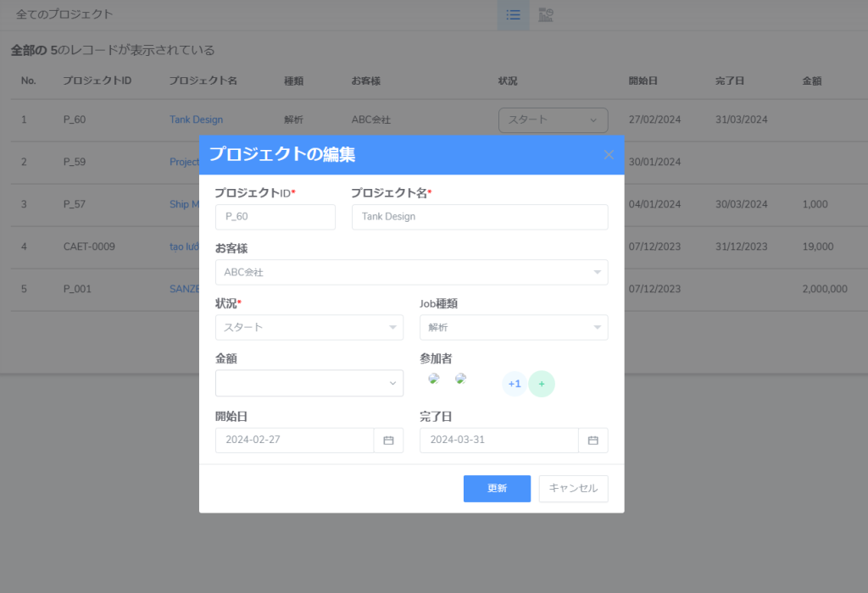
Task: Click the second participant avatar
Action: click(x=460, y=379)
